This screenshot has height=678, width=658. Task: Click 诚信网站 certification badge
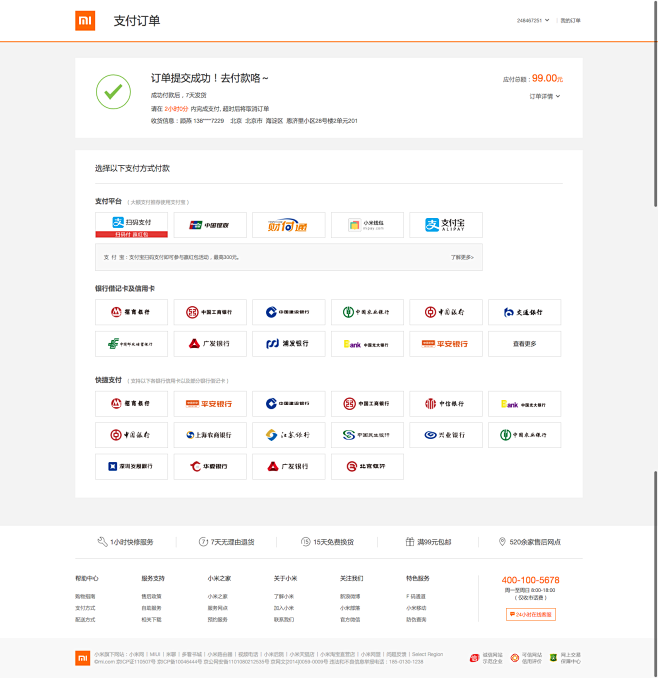486,658
